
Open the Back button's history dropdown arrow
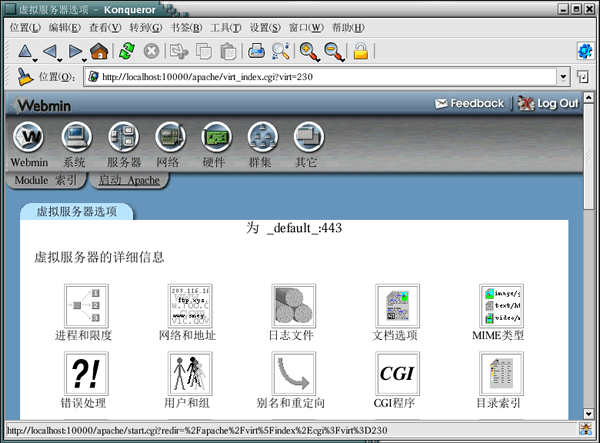60,60
